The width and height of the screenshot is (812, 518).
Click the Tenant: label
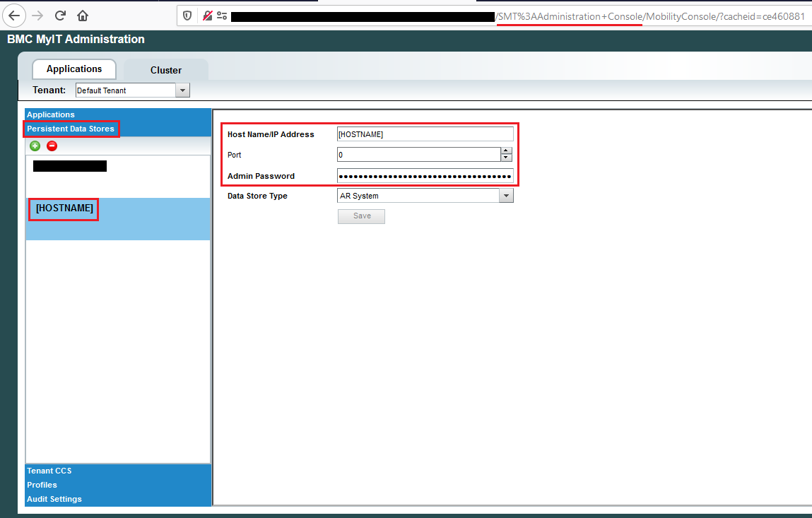click(49, 90)
